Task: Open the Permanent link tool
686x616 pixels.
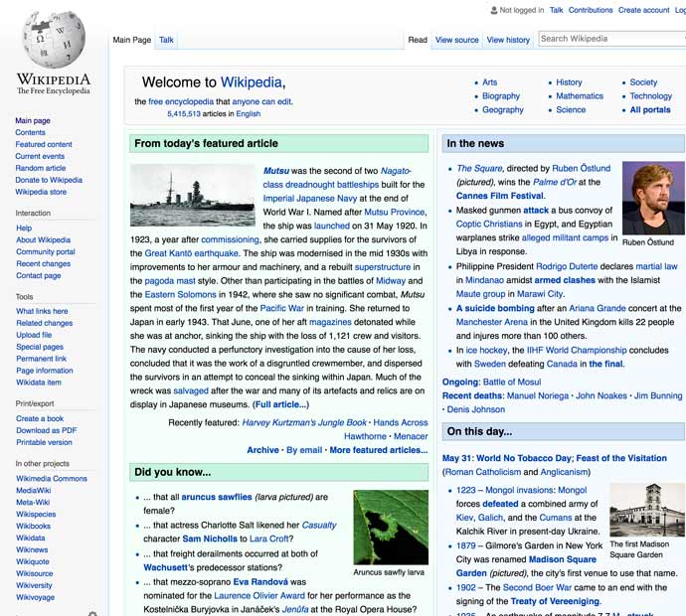Action: (x=41, y=359)
